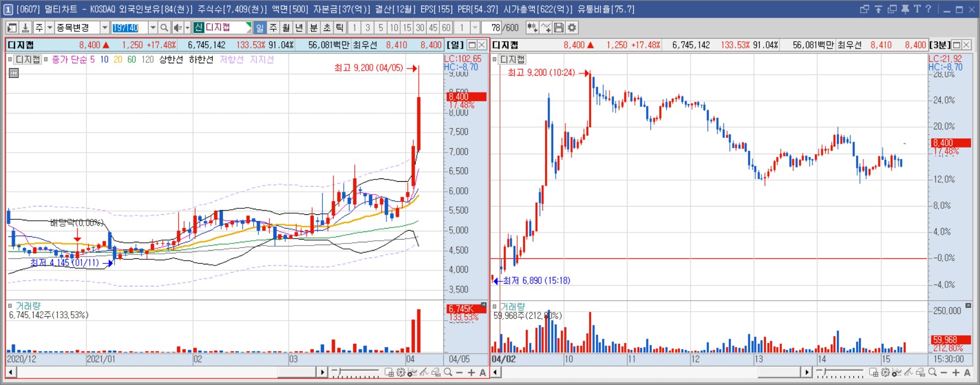Click the save chart floppy icon
980x385 pixels.
(559, 28)
